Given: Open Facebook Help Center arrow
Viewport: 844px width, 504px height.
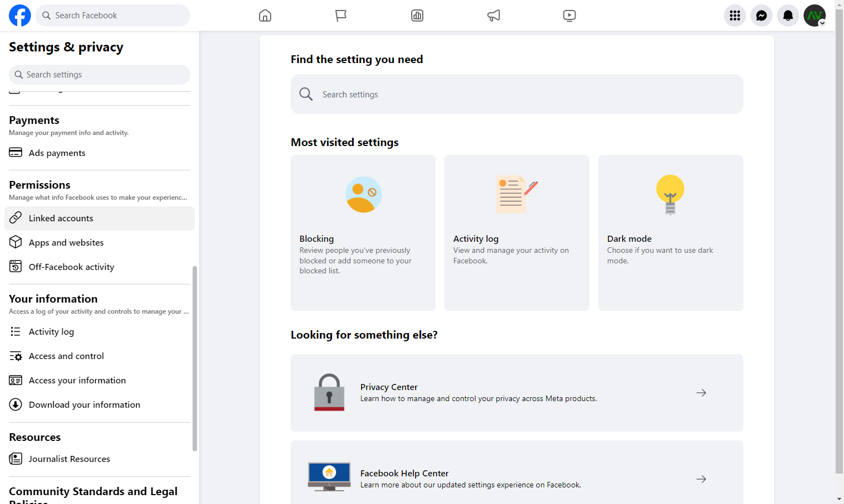Looking at the screenshot, I should click(701, 479).
